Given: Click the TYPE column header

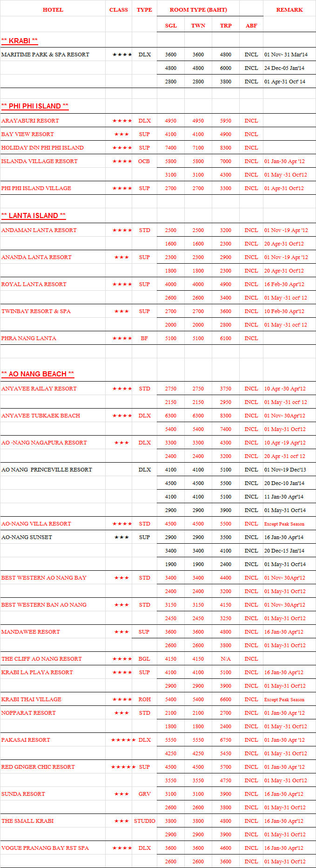Looking at the screenshot, I should pos(144,10).
